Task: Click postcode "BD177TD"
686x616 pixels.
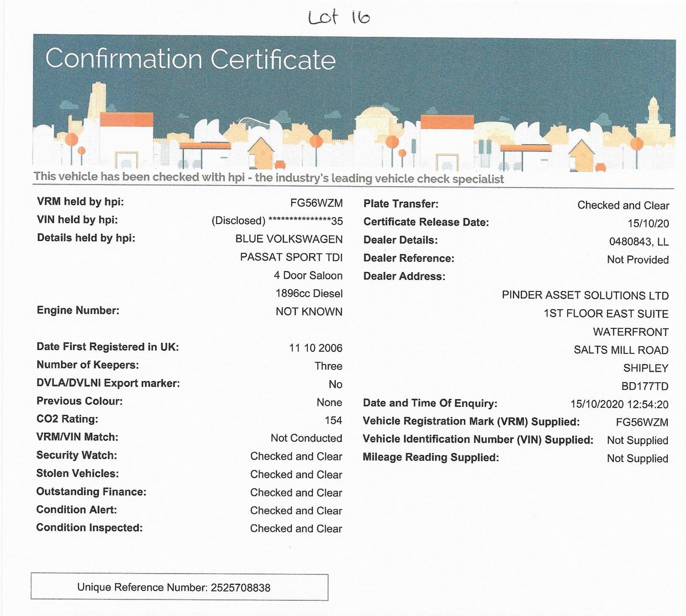Action: coord(645,386)
